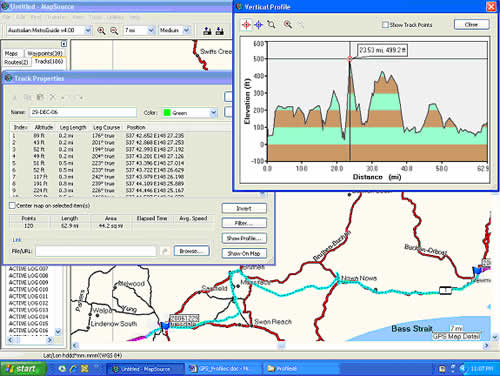Click the track Name input field
500x376 pixels.
click(x=83, y=112)
